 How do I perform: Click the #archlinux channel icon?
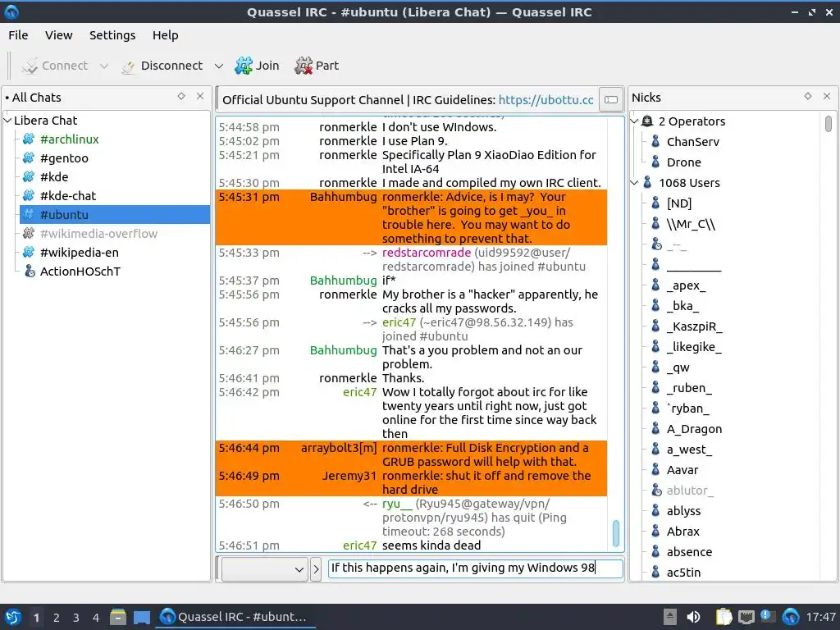point(29,139)
